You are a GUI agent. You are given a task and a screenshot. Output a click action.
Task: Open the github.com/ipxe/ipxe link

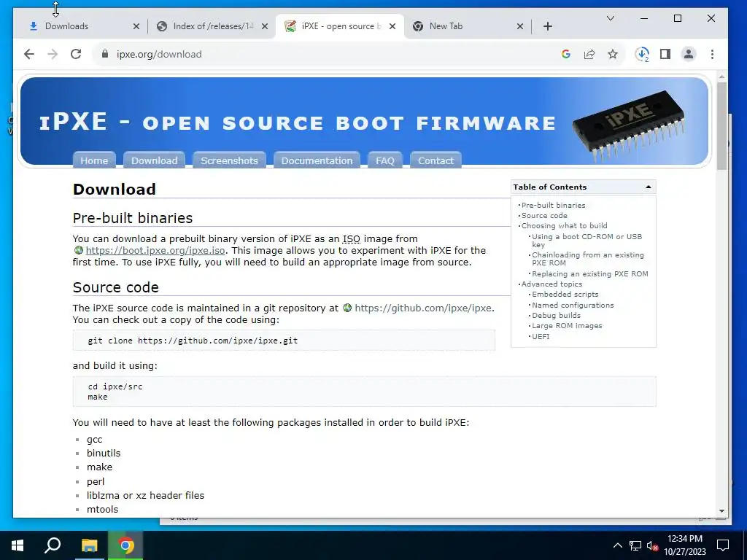424,308
